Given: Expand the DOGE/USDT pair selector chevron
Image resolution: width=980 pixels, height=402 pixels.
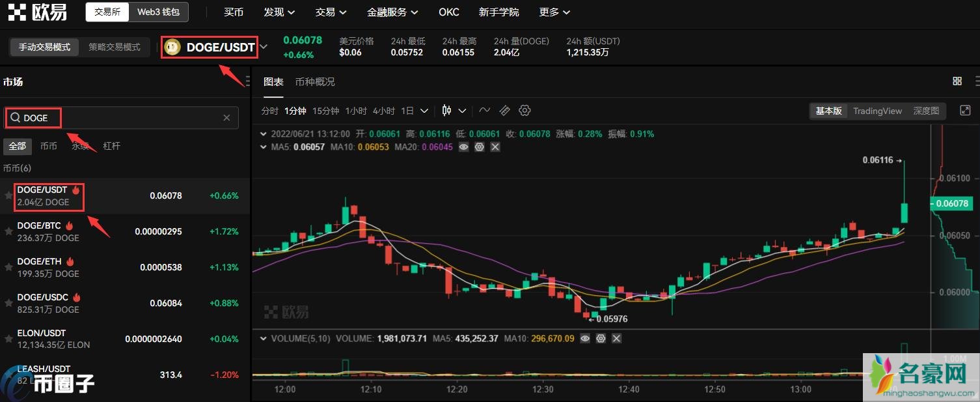Looking at the screenshot, I should click(x=264, y=47).
